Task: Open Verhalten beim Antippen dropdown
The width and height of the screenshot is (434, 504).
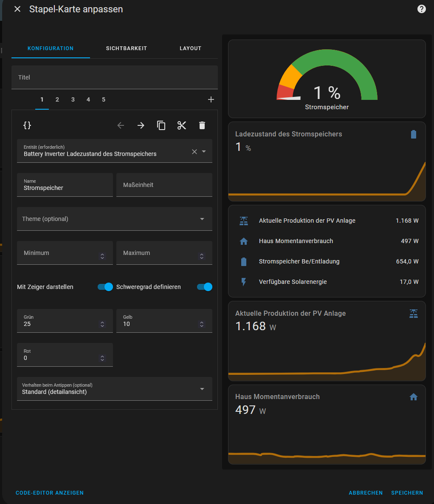Action: click(x=115, y=388)
